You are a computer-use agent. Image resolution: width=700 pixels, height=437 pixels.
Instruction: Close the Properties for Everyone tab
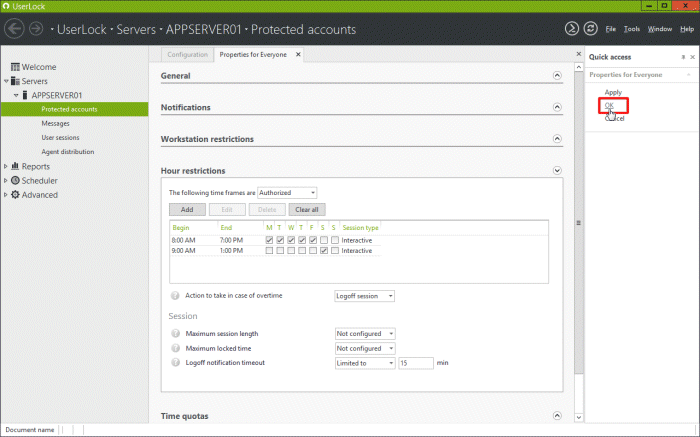click(298, 54)
